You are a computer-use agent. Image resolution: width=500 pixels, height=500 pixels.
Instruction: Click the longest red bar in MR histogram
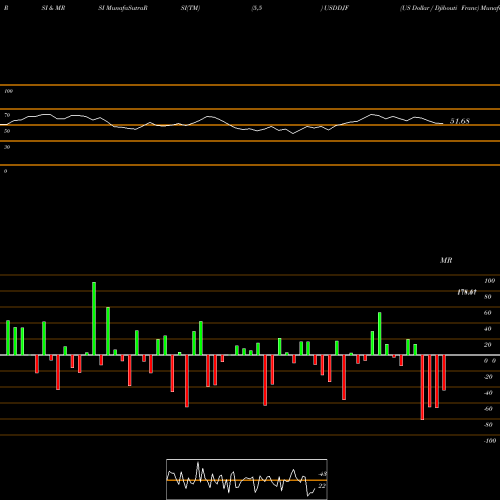tap(422, 387)
